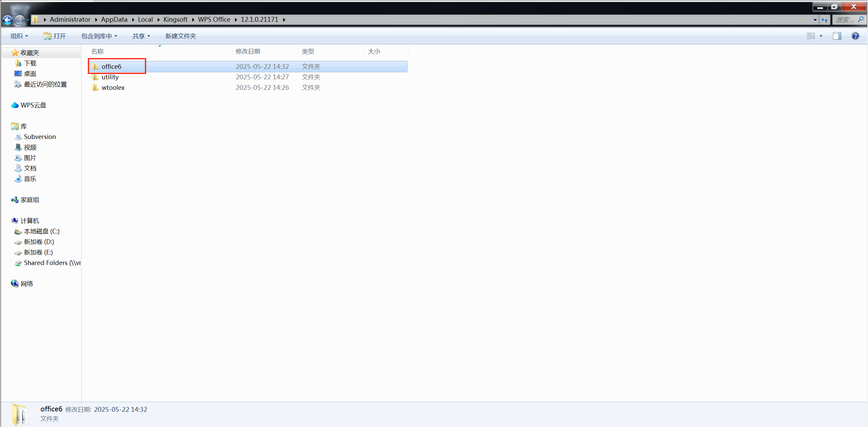Click the 打开 toolbar button
This screenshot has width=868, height=427.
coord(55,36)
